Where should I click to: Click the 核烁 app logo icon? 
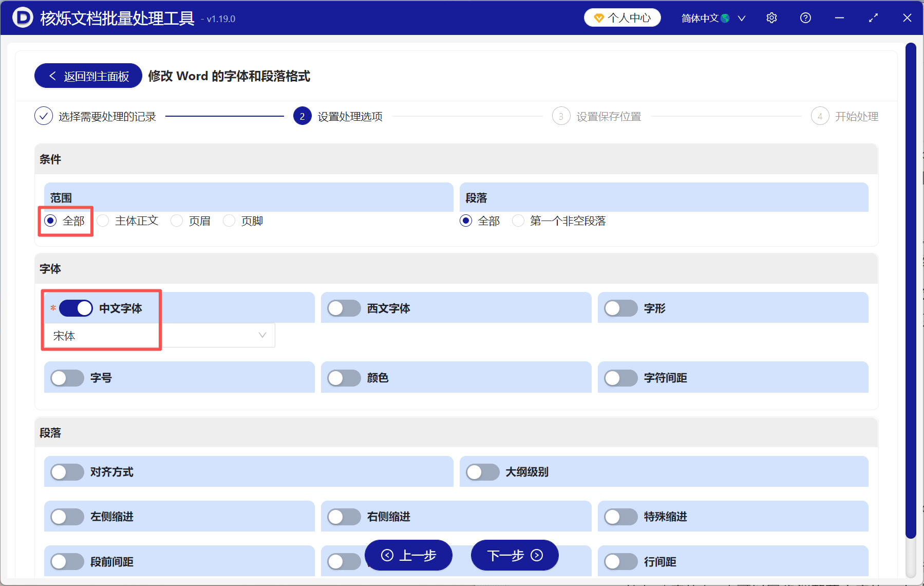(x=22, y=17)
